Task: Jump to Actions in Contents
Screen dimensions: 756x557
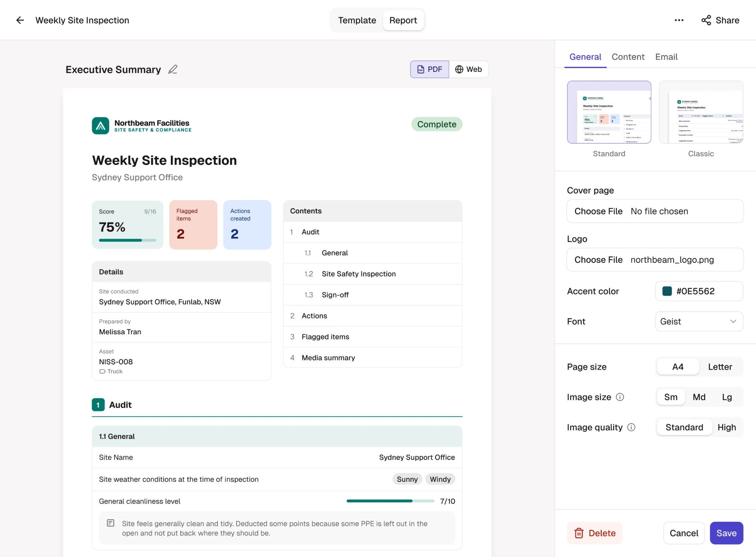Action: point(373,316)
